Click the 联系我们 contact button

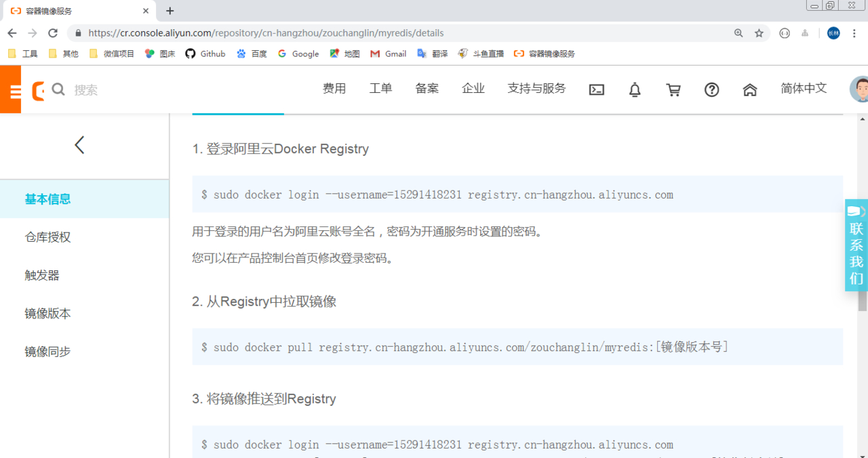pyautogui.click(x=856, y=245)
